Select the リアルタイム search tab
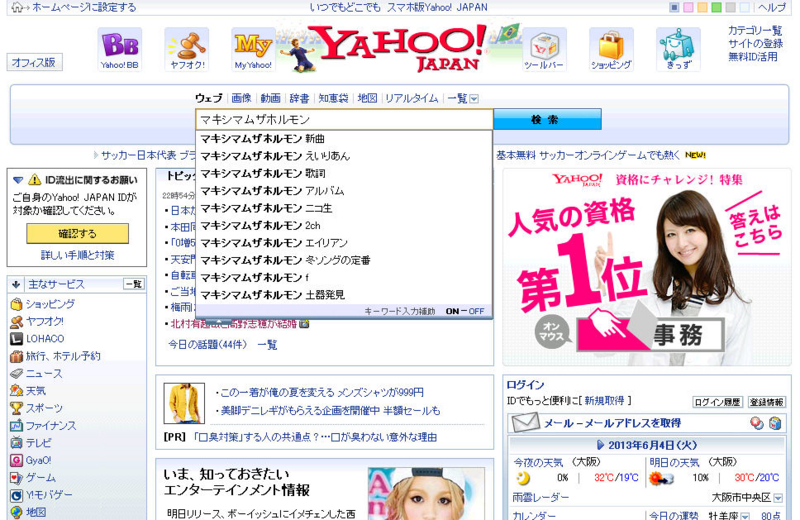Screen dimensions: 800x520 pos(411,98)
